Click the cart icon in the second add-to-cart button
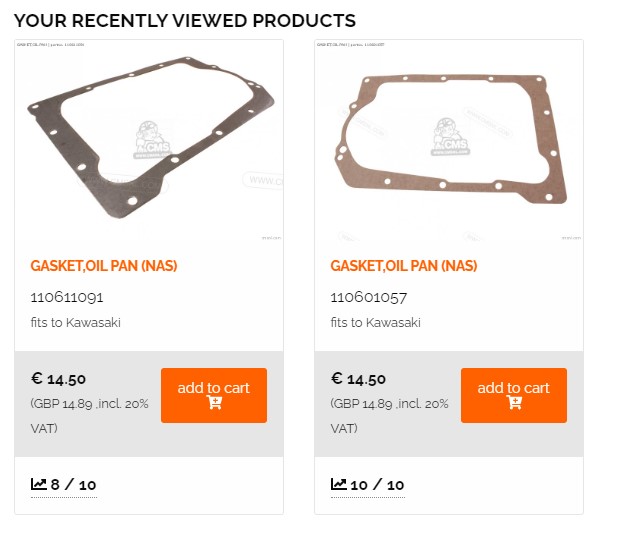Image resolution: width=621 pixels, height=534 pixels. point(514,403)
